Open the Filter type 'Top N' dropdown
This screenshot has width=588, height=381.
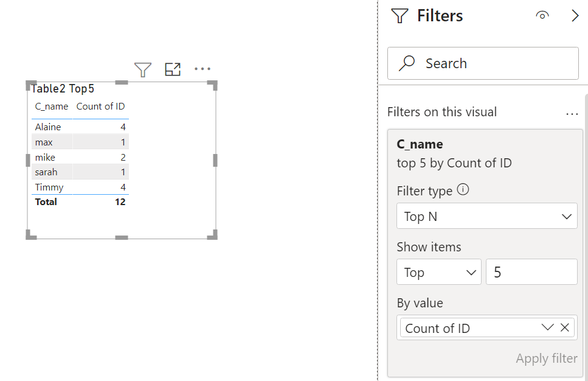tap(486, 216)
